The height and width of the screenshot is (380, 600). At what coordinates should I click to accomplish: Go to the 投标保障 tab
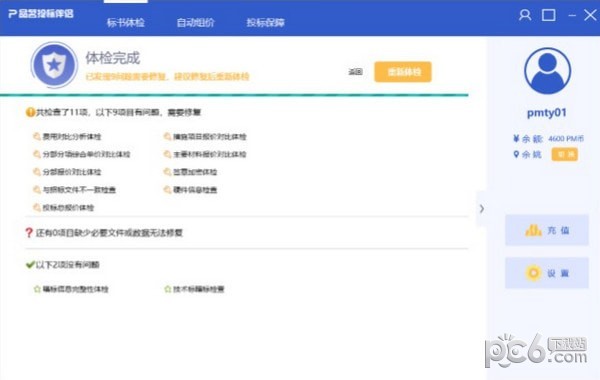point(265,22)
